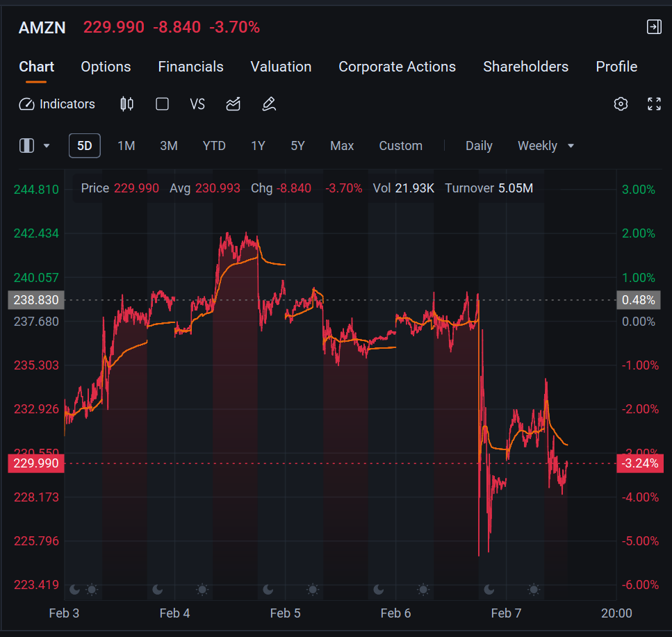672x637 pixels.
Task: Open the Corporate Actions tab
Action: 398,67
